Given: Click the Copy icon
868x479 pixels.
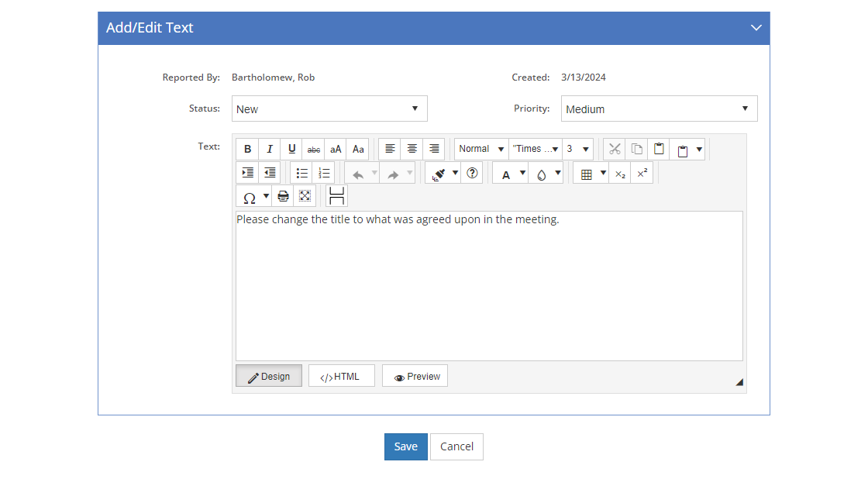Looking at the screenshot, I should (636, 149).
